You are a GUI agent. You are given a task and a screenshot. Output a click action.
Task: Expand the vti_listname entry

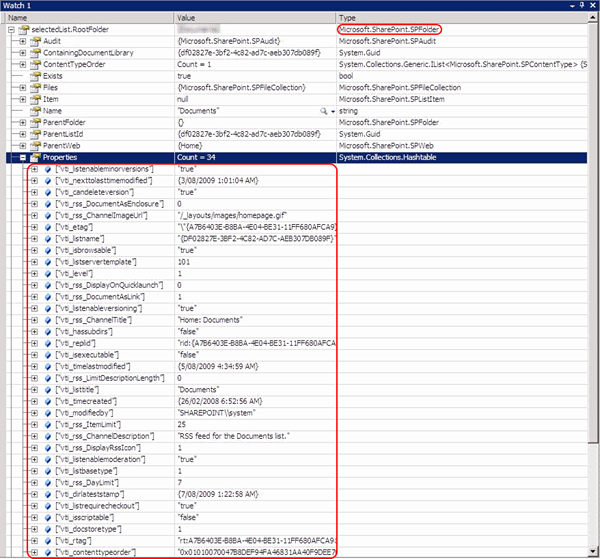tap(34, 239)
